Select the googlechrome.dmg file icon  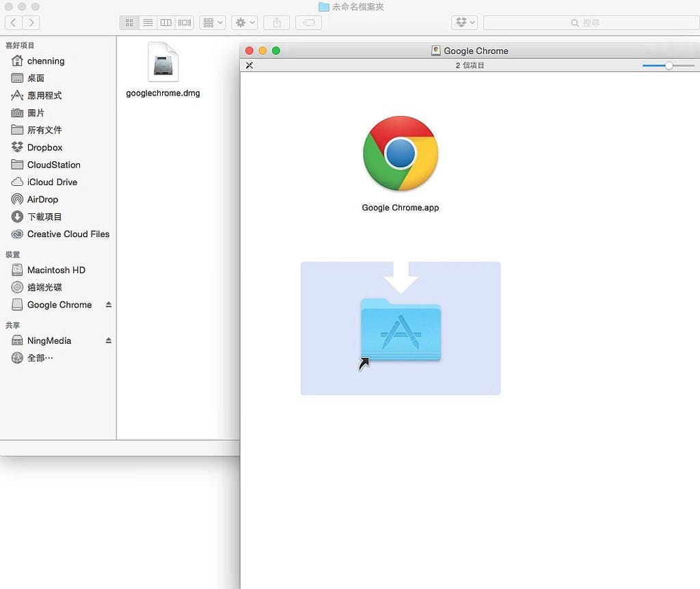[163, 62]
